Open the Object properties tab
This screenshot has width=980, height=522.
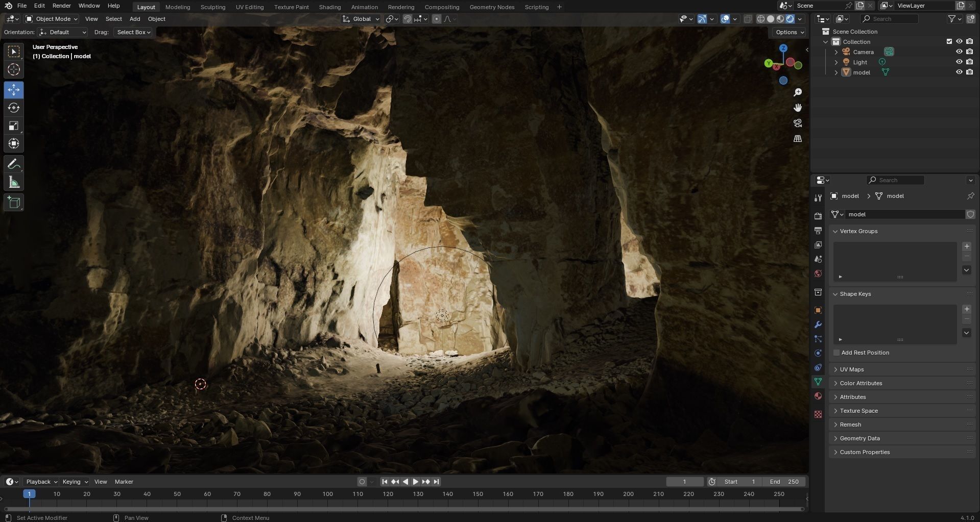point(818,310)
